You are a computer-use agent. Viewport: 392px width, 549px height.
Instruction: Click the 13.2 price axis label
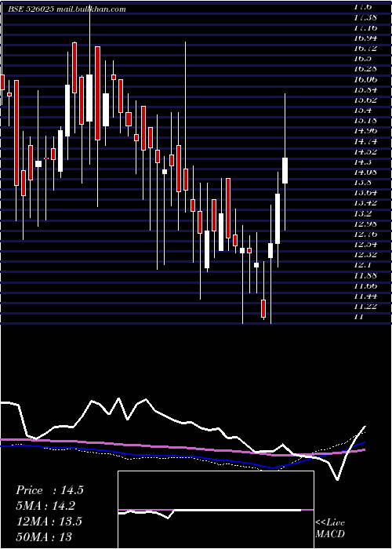click(x=362, y=213)
